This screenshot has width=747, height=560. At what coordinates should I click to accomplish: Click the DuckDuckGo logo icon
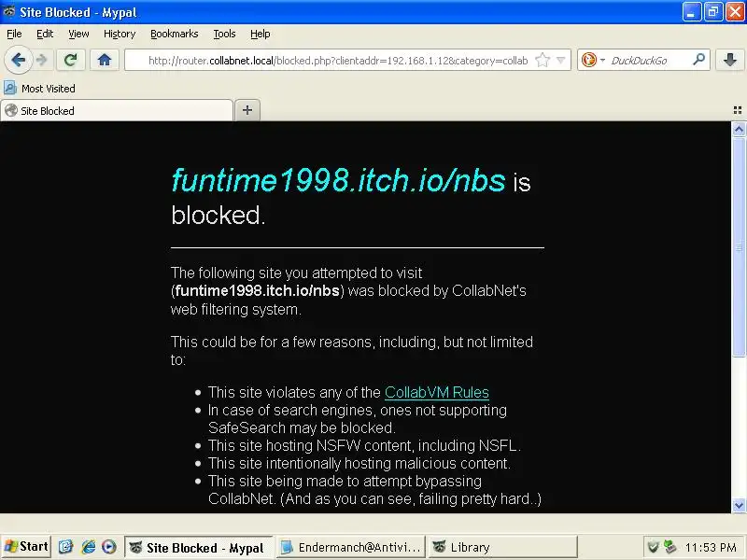pyautogui.click(x=589, y=60)
